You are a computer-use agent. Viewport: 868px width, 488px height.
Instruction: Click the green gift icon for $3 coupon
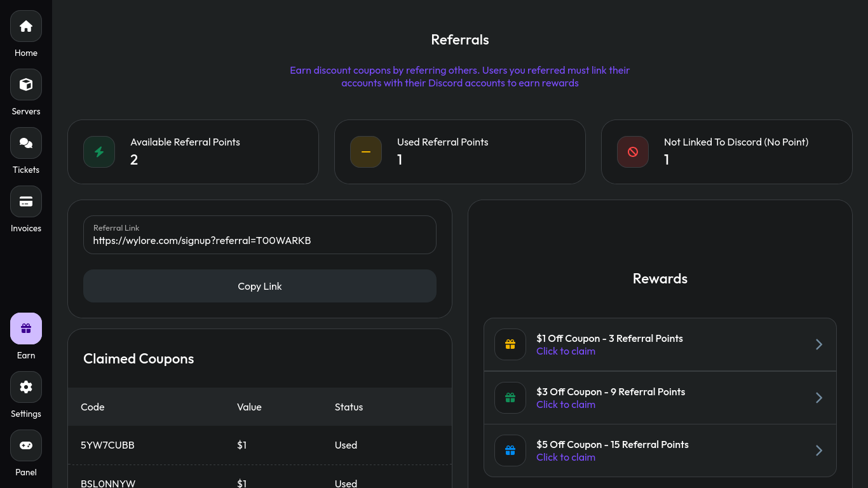click(510, 398)
